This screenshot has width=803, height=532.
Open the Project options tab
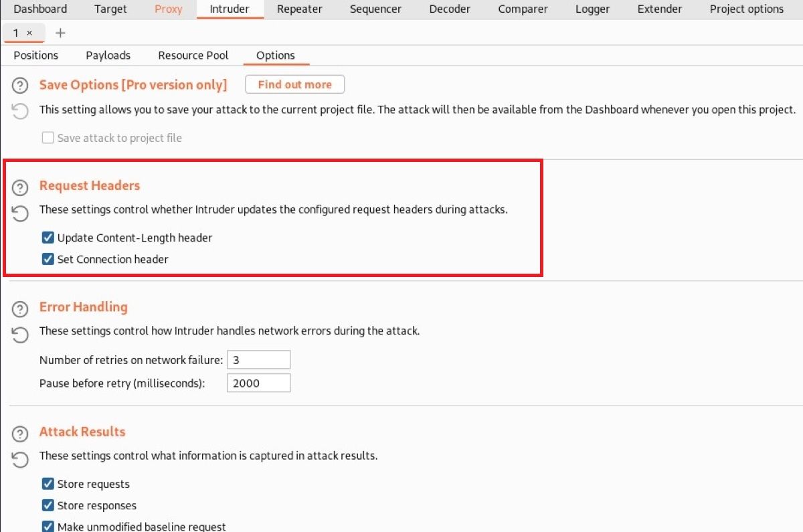click(x=747, y=9)
